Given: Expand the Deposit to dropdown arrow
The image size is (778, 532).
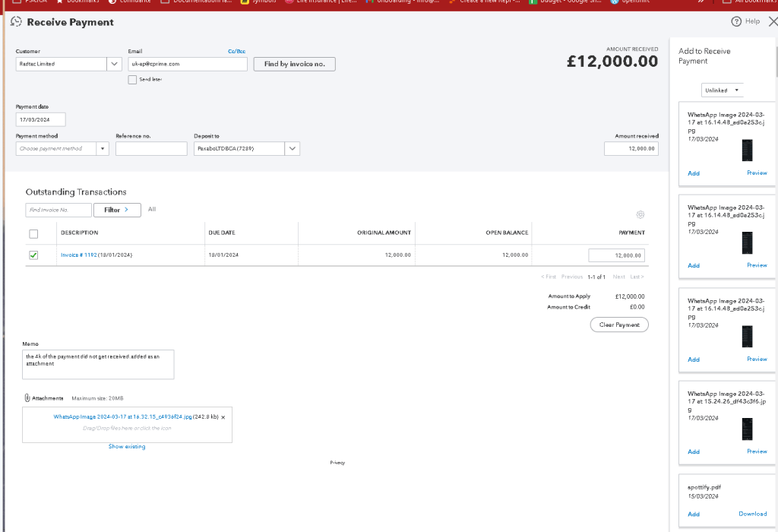Looking at the screenshot, I should (x=293, y=148).
